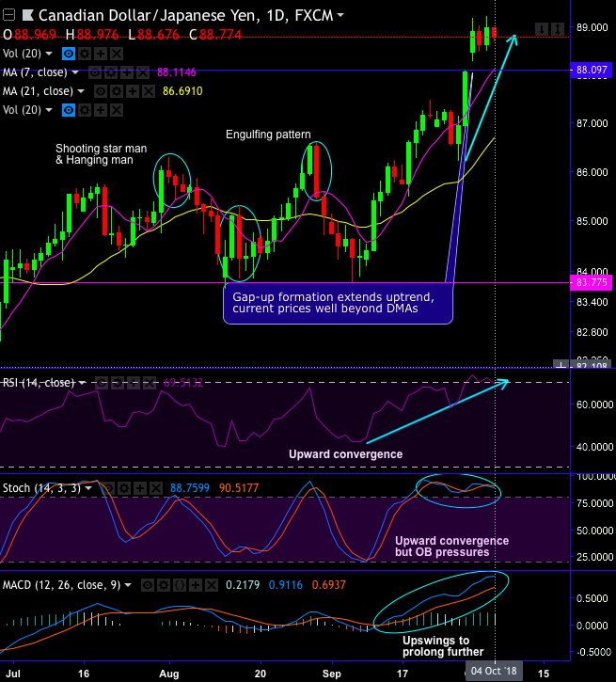616x682 pixels.
Task: Collapse the legend with the minus box icon
Action: pyautogui.click(x=8, y=16)
